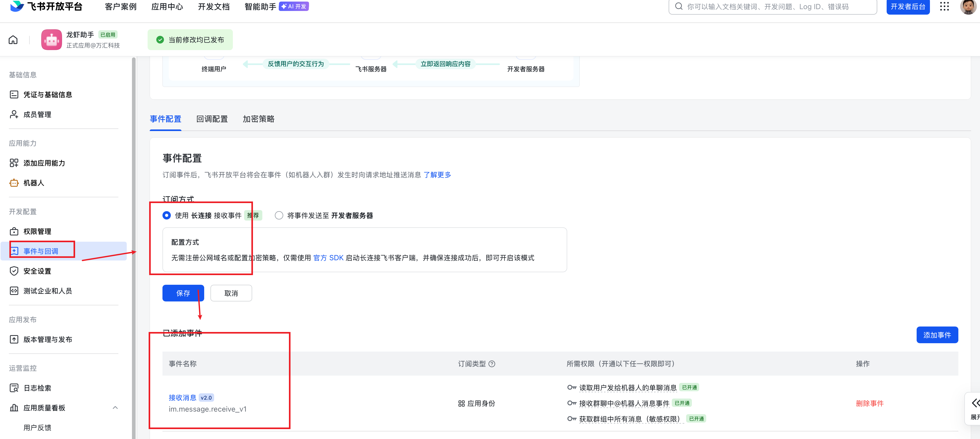Open the apps grid icon
The height and width of the screenshot is (439, 980).
944,7
